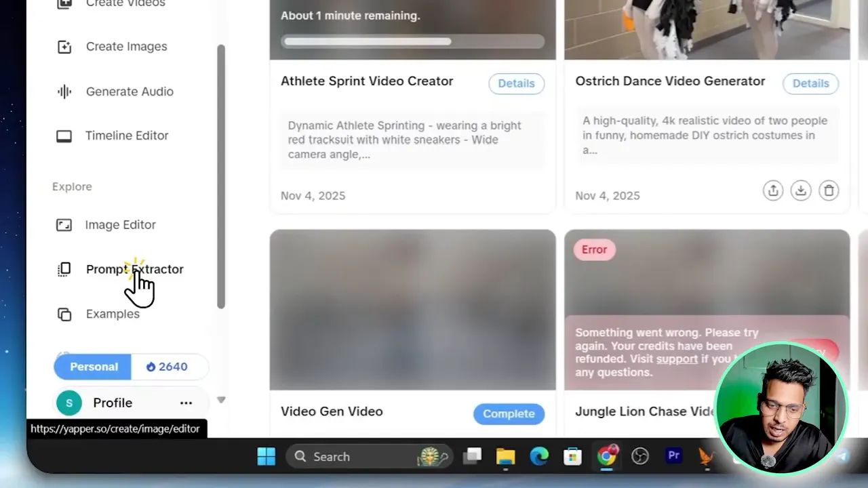The width and height of the screenshot is (868, 488).
Task: Open Details for Ostrich Dance Video Generator
Action: coord(810,83)
